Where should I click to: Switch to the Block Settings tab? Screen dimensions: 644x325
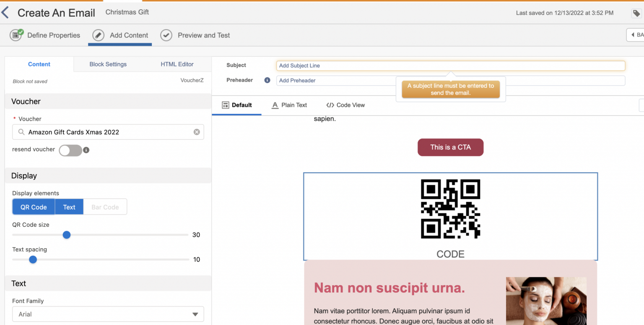point(108,64)
